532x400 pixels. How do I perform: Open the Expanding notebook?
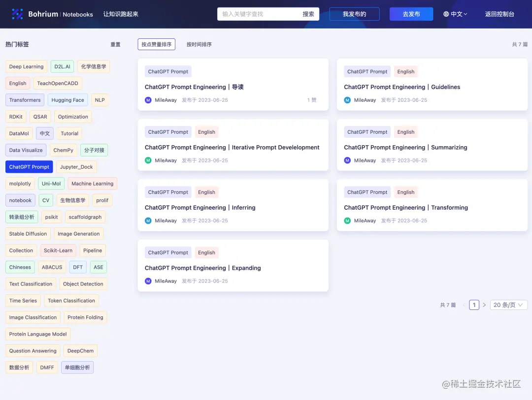(203, 268)
